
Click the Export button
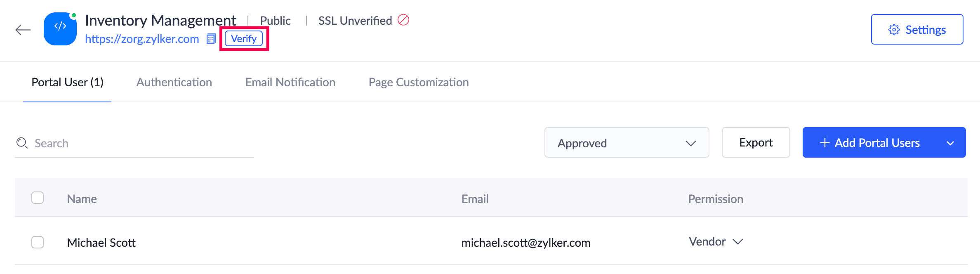[x=756, y=143]
